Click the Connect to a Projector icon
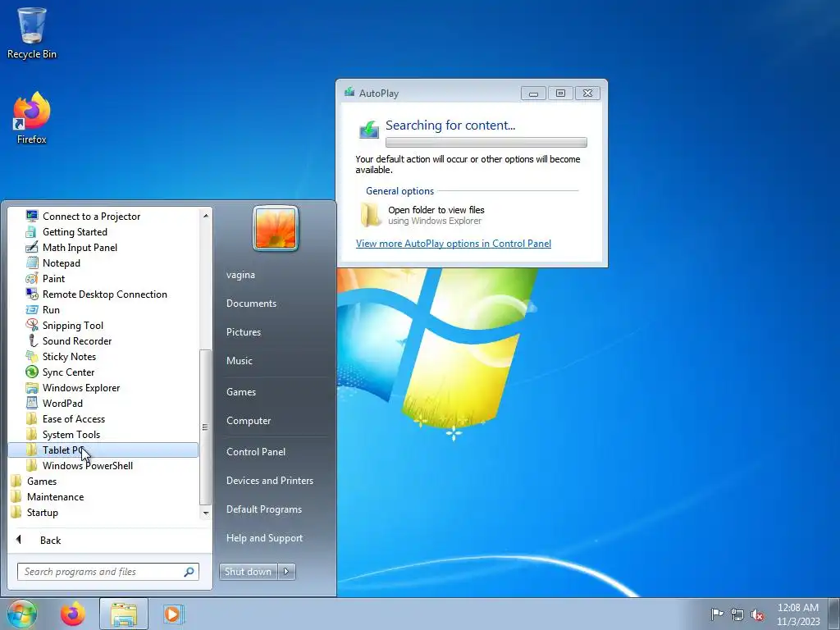Image resolution: width=840 pixels, height=630 pixels. coord(32,216)
